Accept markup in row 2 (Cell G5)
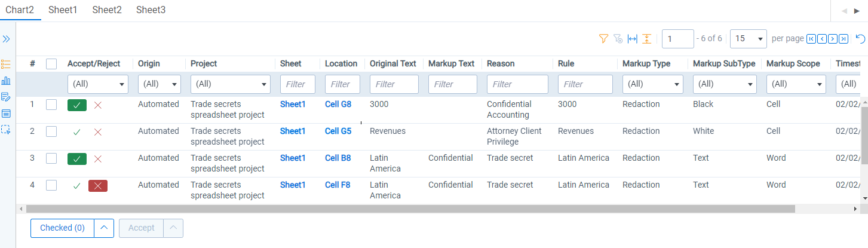 (77, 132)
